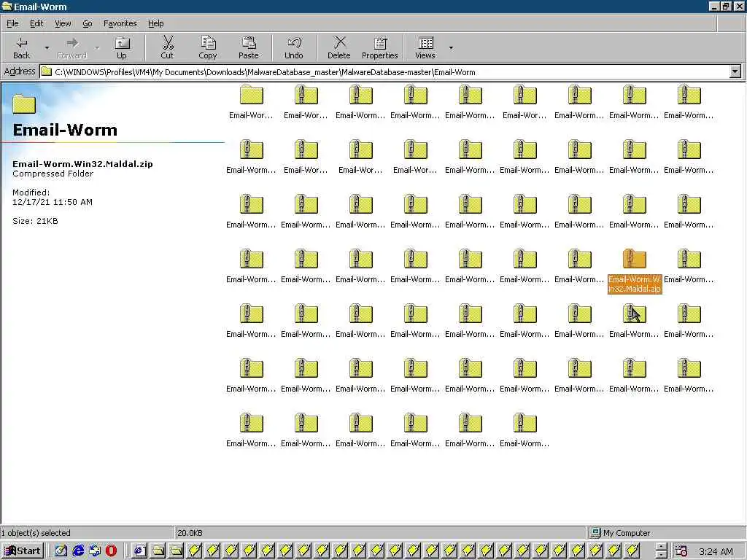Open the Address bar dropdown list
747x560 pixels.
(x=735, y=72)
